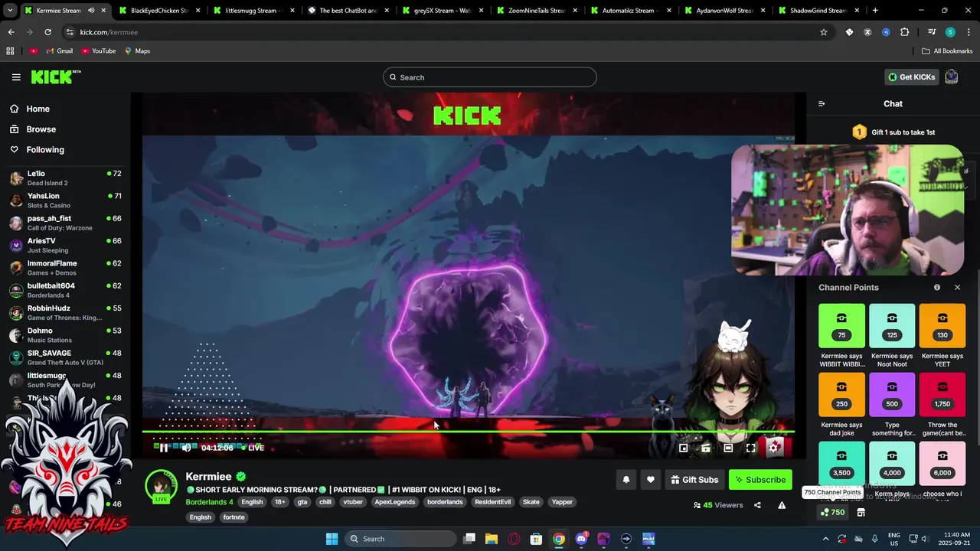Click Get KICKs button
The image size is (980, 551).
pos(911,77)
